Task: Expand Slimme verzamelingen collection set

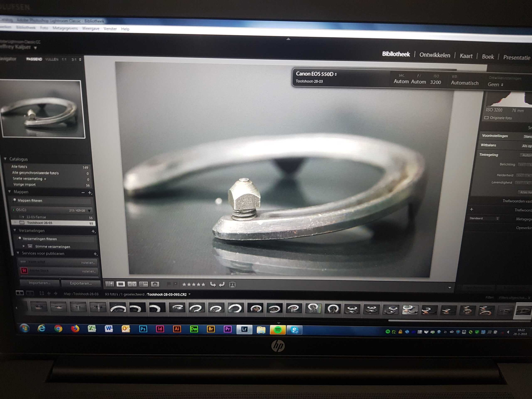Action: tap(23, 246)
